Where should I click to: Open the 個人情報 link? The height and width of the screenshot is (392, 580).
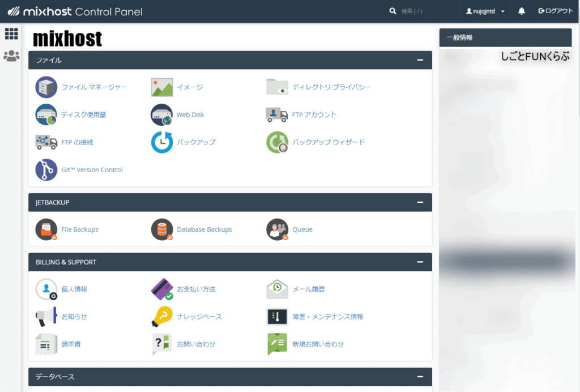[x=74, y=289]
